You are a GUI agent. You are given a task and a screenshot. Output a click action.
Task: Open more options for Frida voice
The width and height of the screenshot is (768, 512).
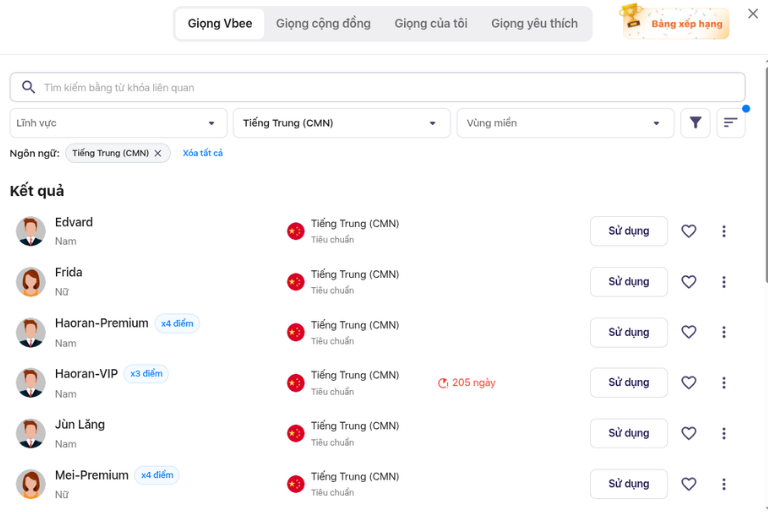tap(724, 282)
